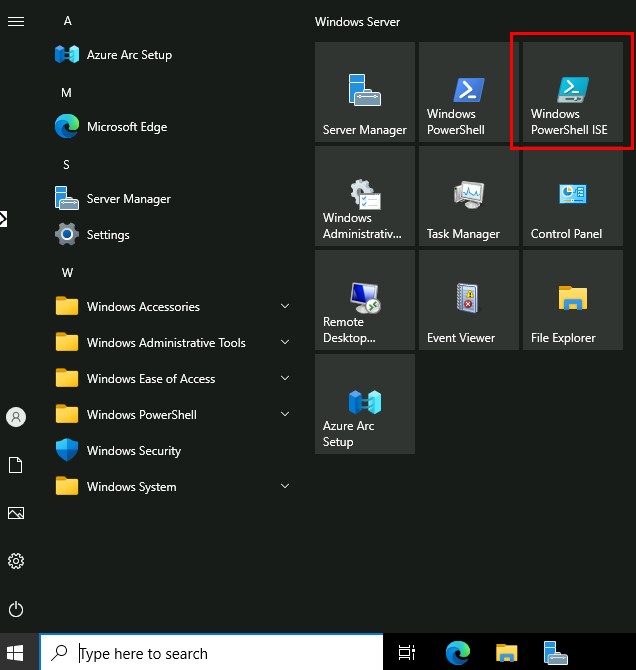
Task: Launch the Windows PowerShell tile
Action: [468, 92]
